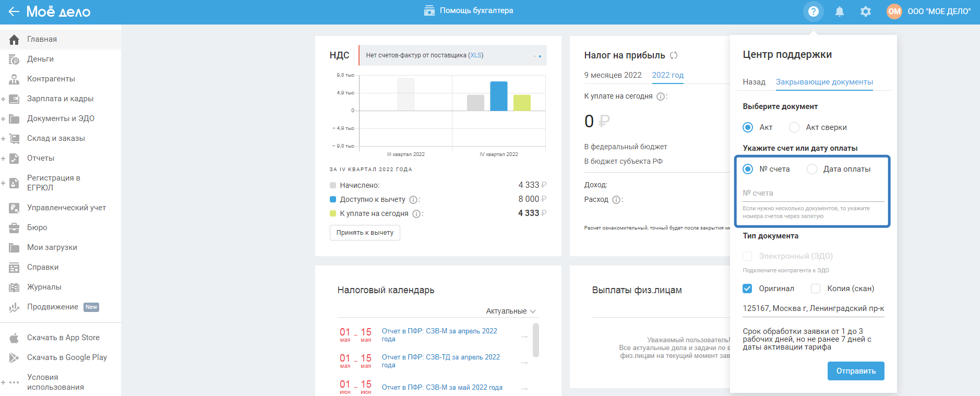Click the refresh icon beside Налог на прибыль
Screen dimensions: 980x396
(x=674, y=55)
